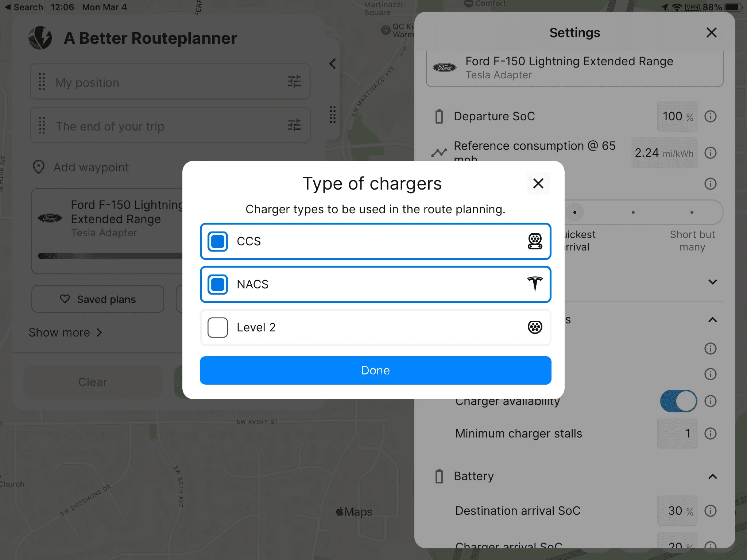Open info for Reference consumption
Screen dimensions: 747x560
pyautogui.click(x=710, y=153)
